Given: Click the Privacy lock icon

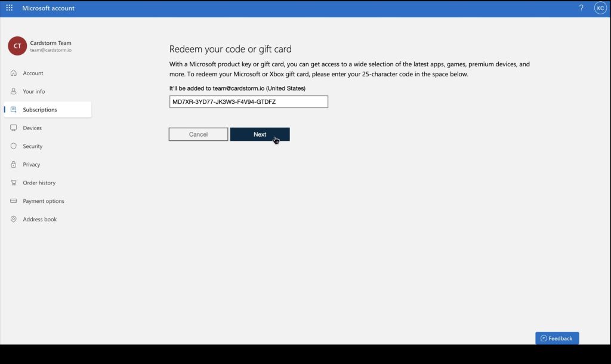Looking at the screenshot, I should click(14, 164).
